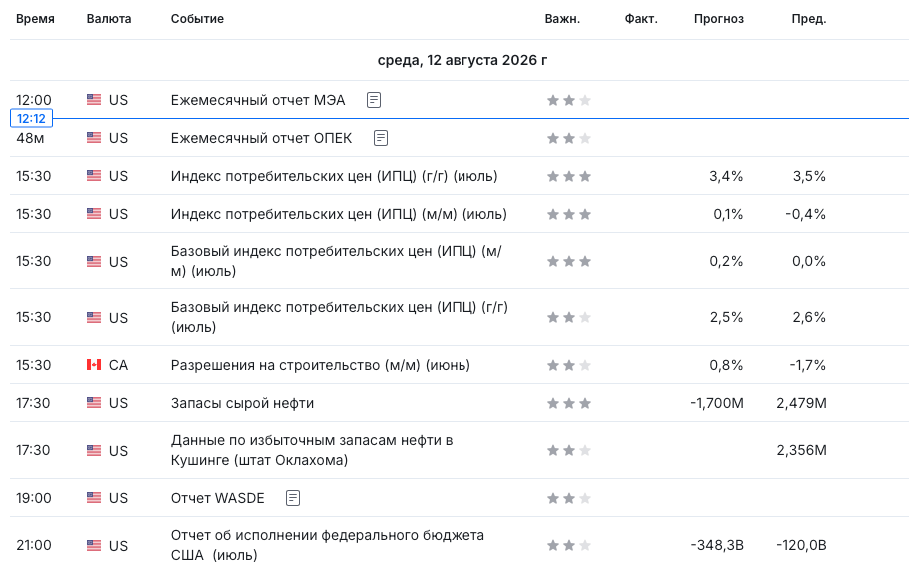This screenshot has width=924, height=572.
Task: Click Canada flag in Разрешения на строительство row
Action: (x=94, y=365)
